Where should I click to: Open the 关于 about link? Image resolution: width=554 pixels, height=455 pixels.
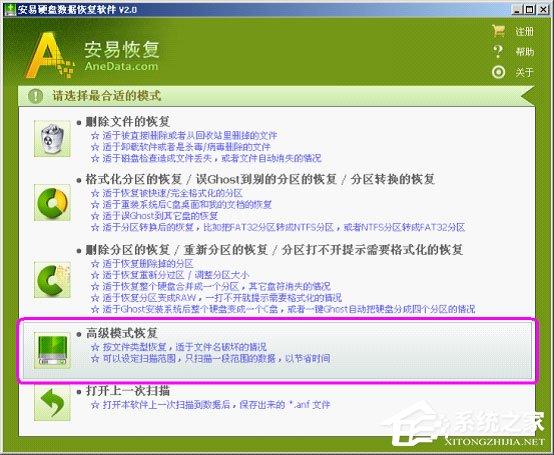[524, 72]
